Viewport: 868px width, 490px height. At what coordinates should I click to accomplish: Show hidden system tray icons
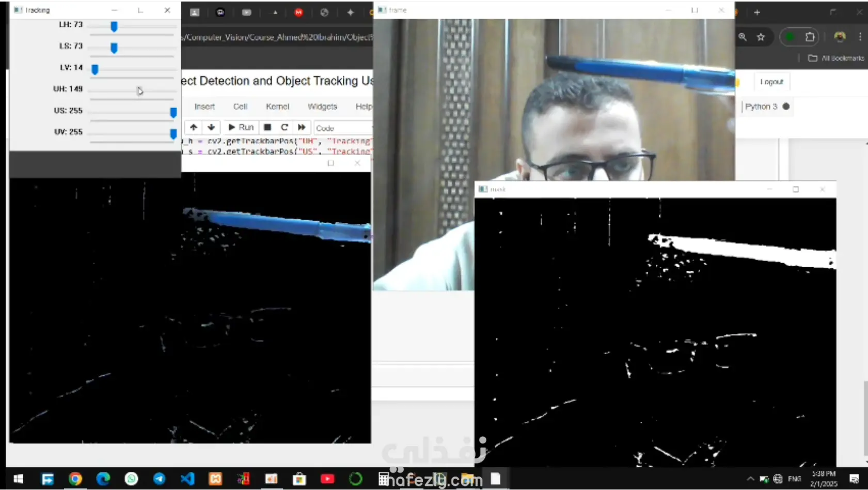pos(750,479)
